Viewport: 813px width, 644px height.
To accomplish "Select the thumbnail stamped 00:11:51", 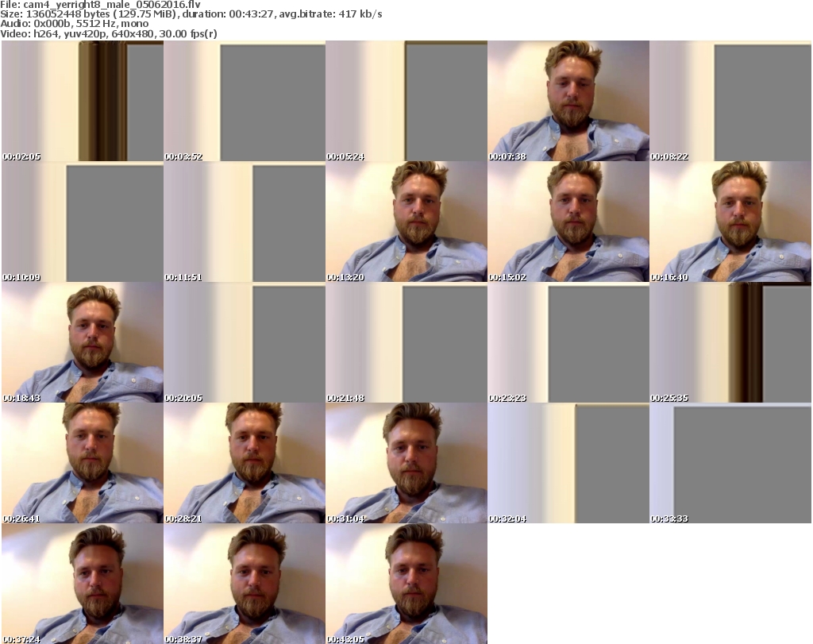I will [245, 222].
